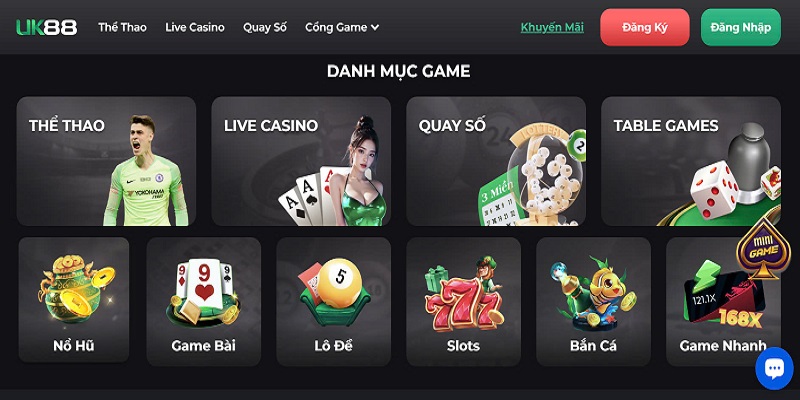This screenshot has width=800, height=400.
Task: Select the TABLE GAMES dice banner
Action: [x=691, y=161]
